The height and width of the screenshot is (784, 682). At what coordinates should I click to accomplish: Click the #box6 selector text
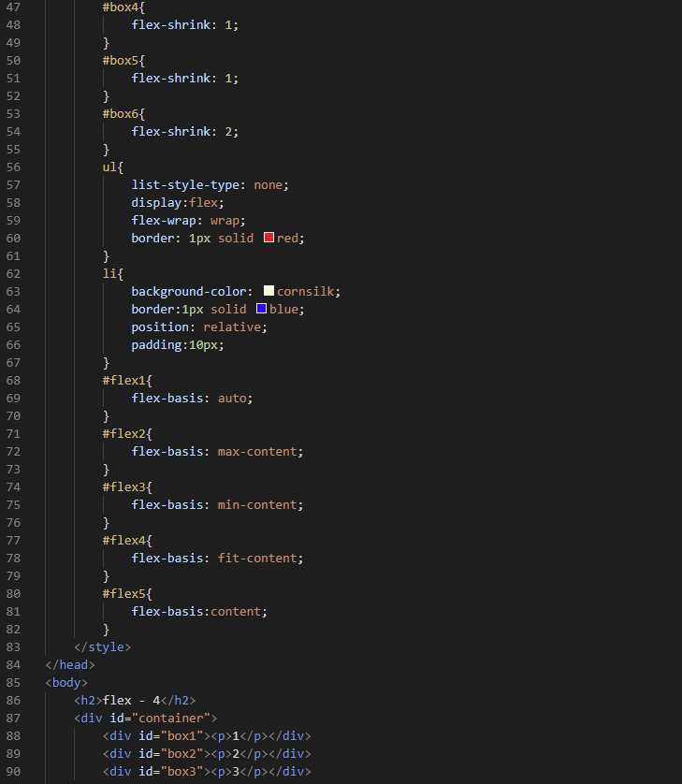(121, 114)
